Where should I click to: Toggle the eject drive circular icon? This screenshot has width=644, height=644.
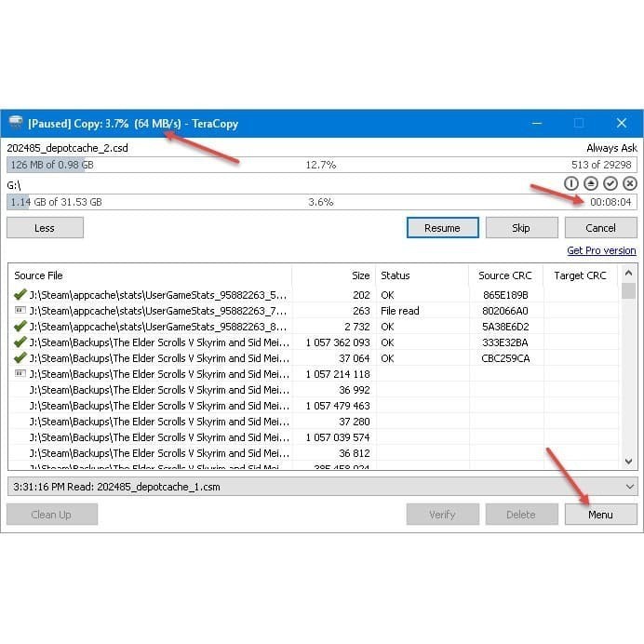(591, 183)
